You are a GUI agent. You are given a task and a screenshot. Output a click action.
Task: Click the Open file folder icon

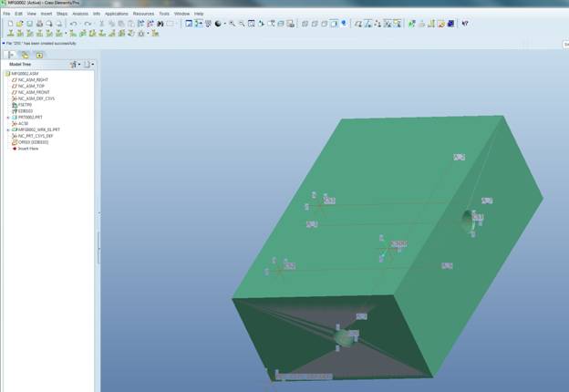pyautogui.click(x=19, y=24)
